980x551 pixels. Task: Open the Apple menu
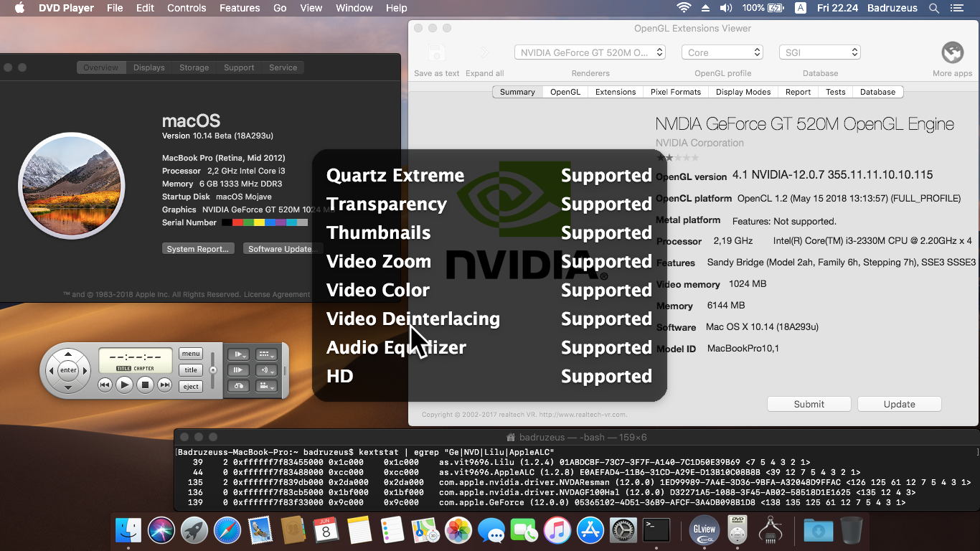19,8
